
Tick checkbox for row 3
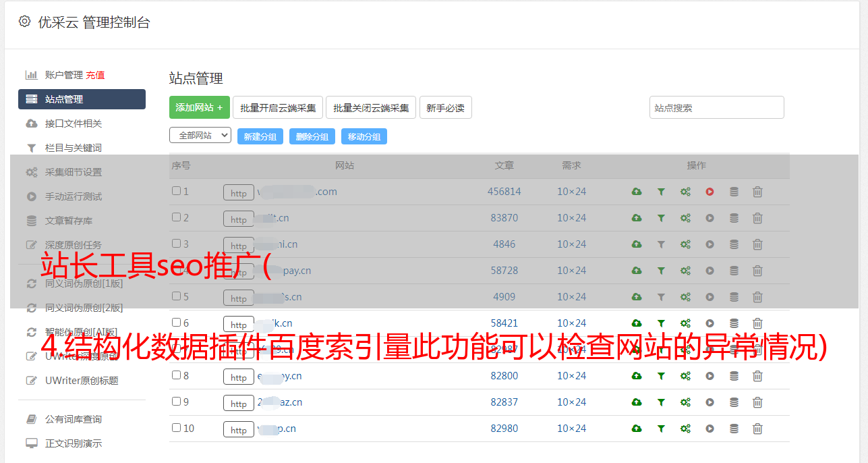tap(176, 244)
